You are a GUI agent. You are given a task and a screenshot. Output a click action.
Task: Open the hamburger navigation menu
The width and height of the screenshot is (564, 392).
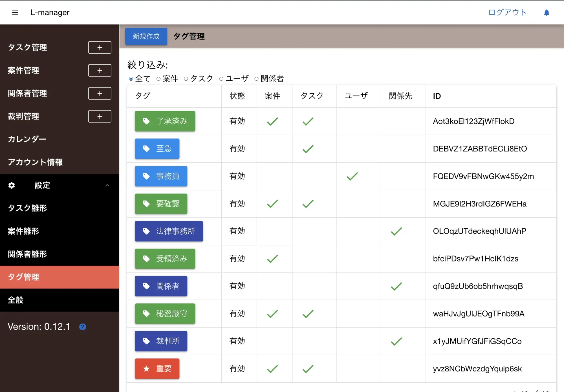click(15, 12)
